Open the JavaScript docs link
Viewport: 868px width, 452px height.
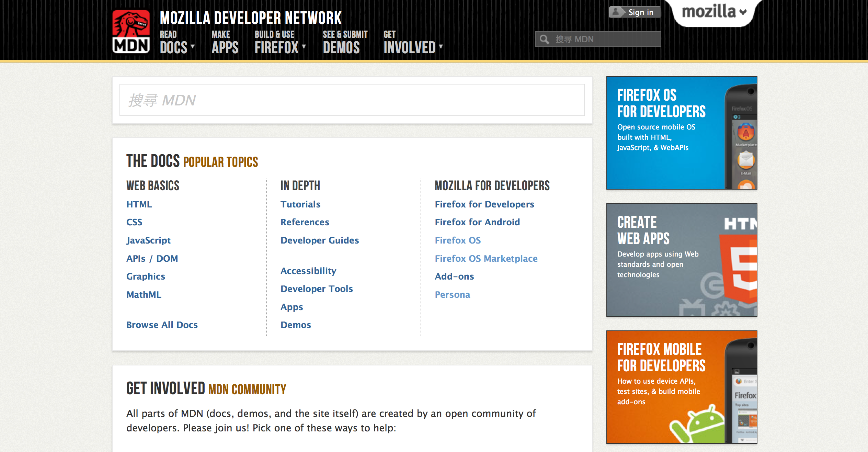click(x=148, y=240)
